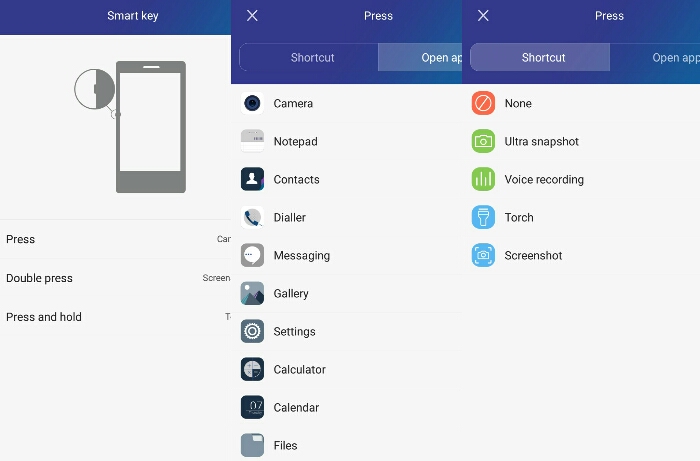Screen dimensions: 700x461
Task: Select Ultra snapshot shortcut label
Action: coord(542,141)
